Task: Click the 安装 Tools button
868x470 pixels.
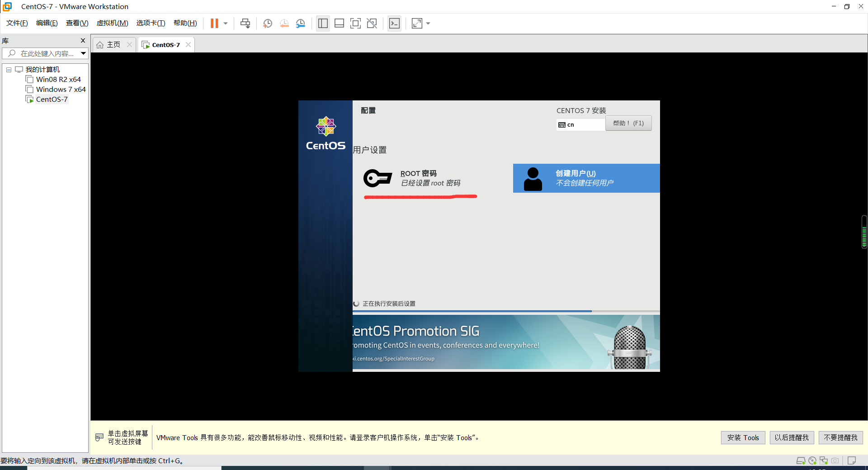Action: point(743,437)
